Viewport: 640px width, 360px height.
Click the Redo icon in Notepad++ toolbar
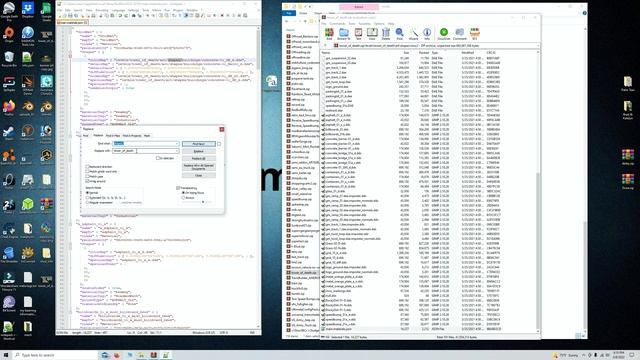pyautogui.click(x=126, y=16)
